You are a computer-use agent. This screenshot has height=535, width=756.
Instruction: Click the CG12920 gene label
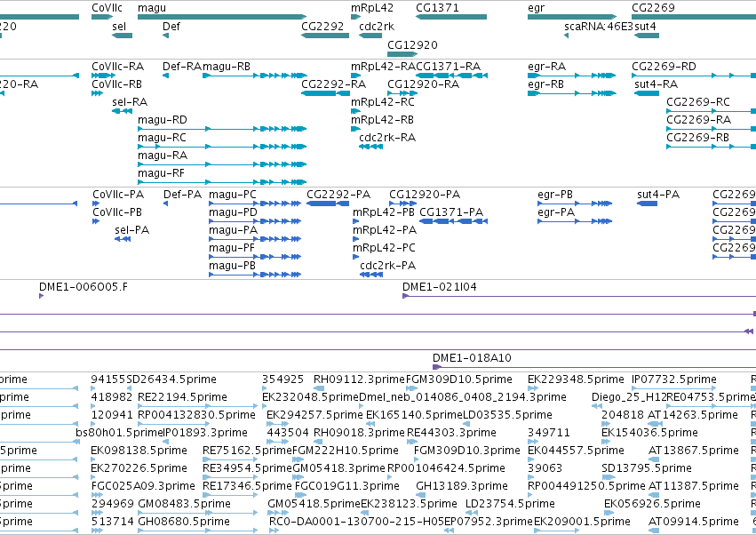(x=412, y=44)
